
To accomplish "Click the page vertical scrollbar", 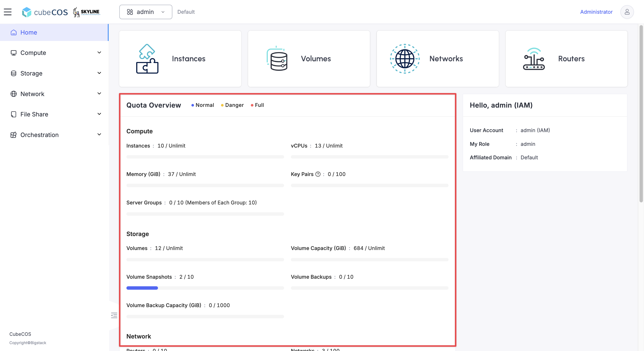I will coord(641,114).
